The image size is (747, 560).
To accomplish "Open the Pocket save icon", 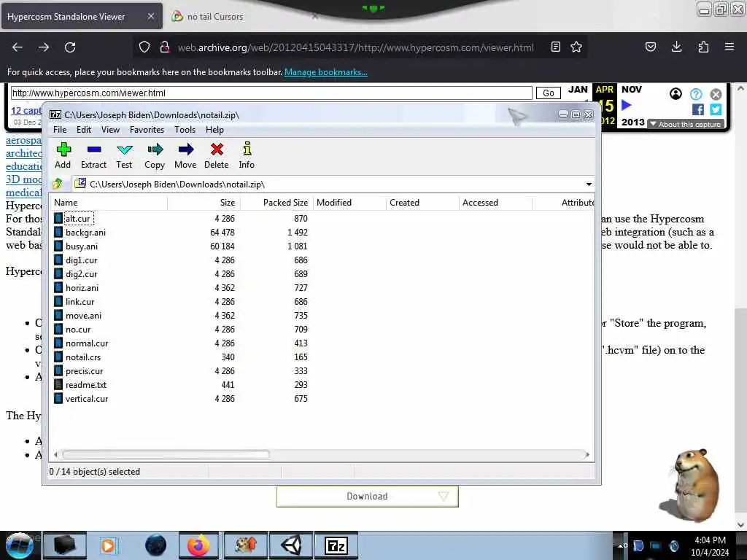I will [650, 47].
